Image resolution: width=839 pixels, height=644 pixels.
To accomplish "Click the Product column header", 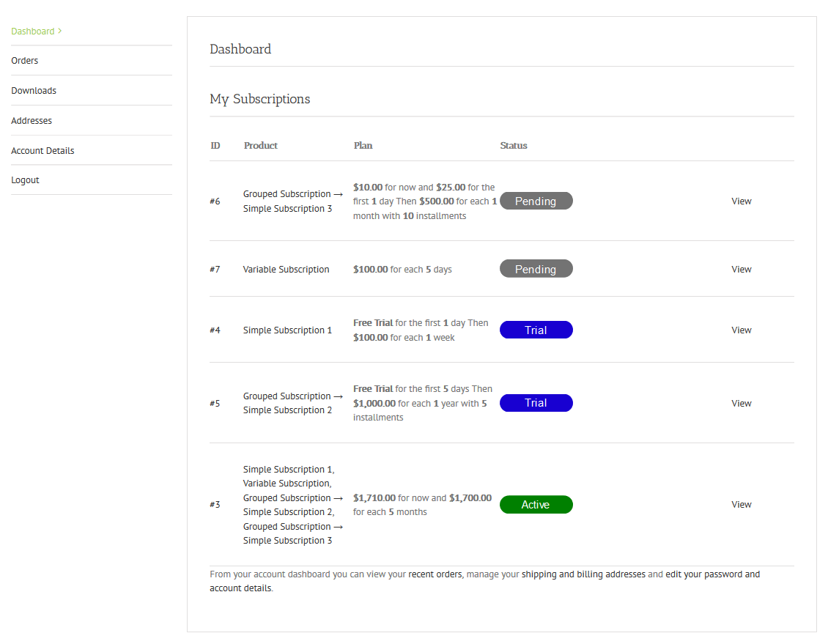I will pyautogui.click(x=261, y=146).
